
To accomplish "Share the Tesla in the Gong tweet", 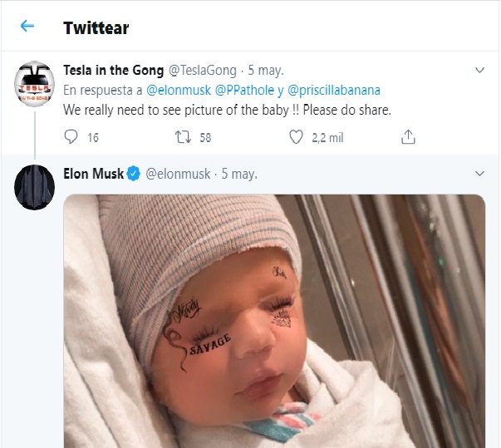I will point(408,137).
